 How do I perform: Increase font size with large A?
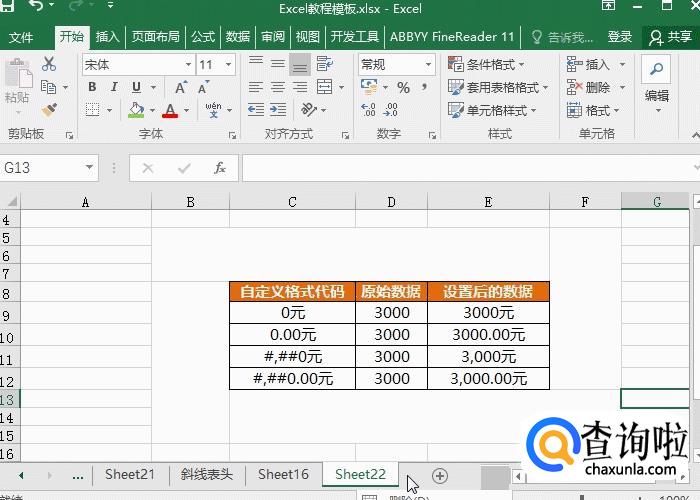(x=180, y=88)
